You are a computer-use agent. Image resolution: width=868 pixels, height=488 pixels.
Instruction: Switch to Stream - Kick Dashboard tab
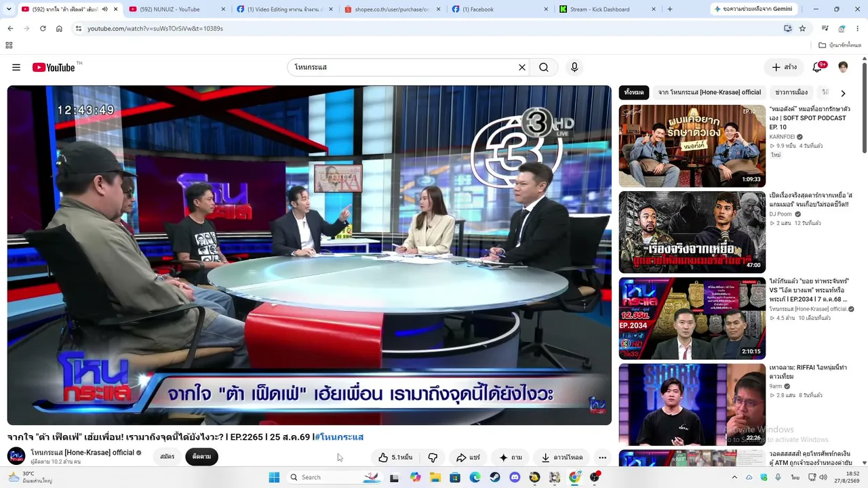(607, 9)
